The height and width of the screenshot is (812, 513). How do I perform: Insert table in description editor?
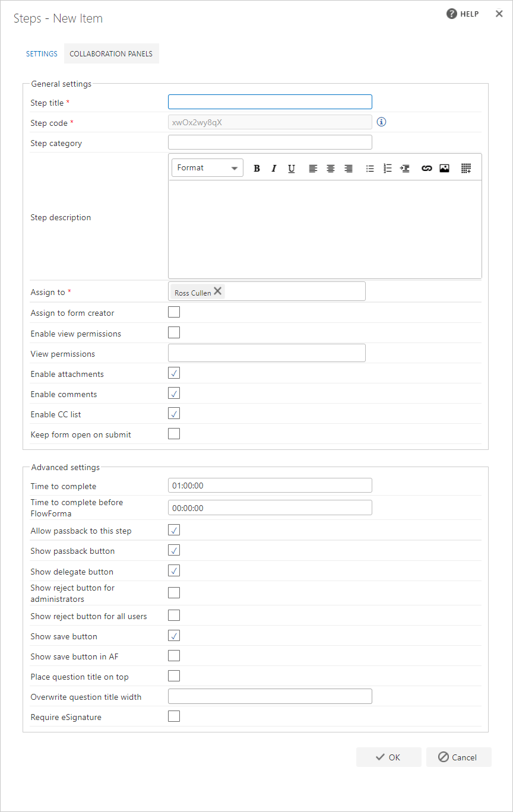click(x=466, y=168)
